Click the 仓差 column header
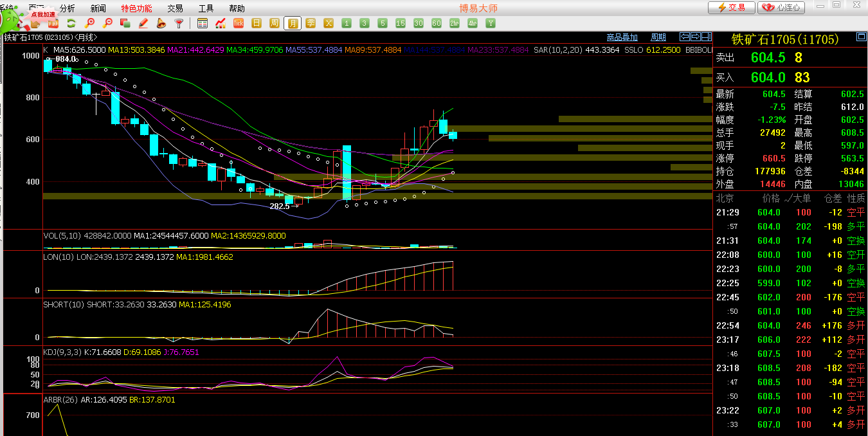Viewport: 868px width, 436px height. point(833,198)
